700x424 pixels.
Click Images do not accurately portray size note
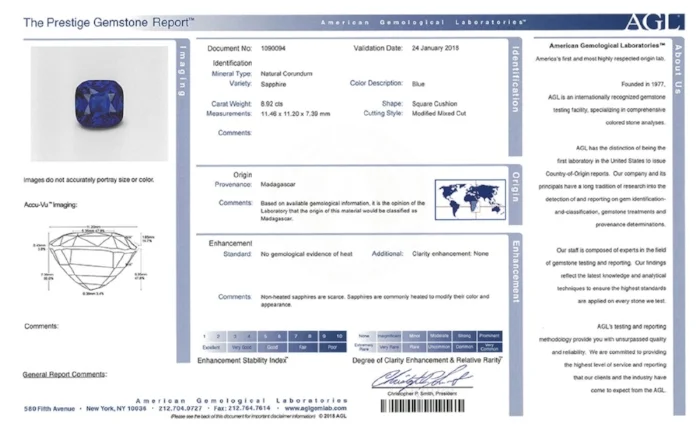point(89,180)
